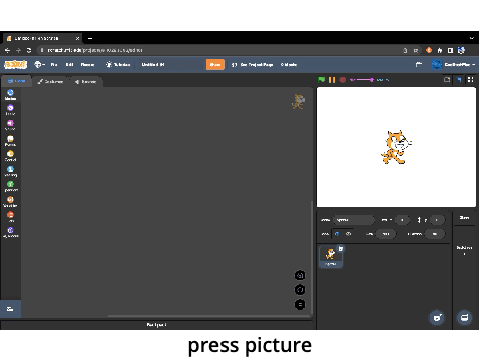Click the Scratch logo in the menu bar
Viewport: 480px width, 360px height.
(15, 64)
